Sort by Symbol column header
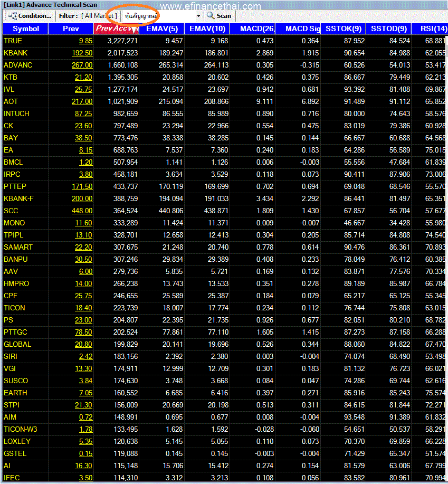 [26, 29]
